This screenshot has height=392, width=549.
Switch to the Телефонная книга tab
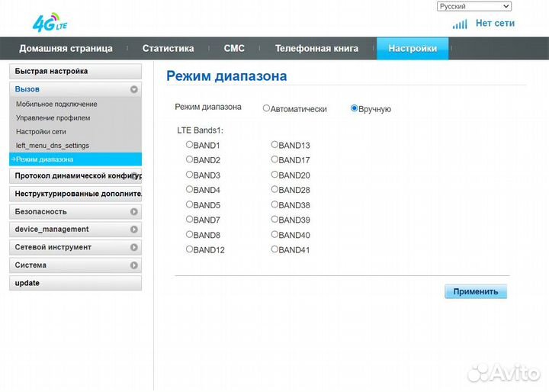coord(316,48)
